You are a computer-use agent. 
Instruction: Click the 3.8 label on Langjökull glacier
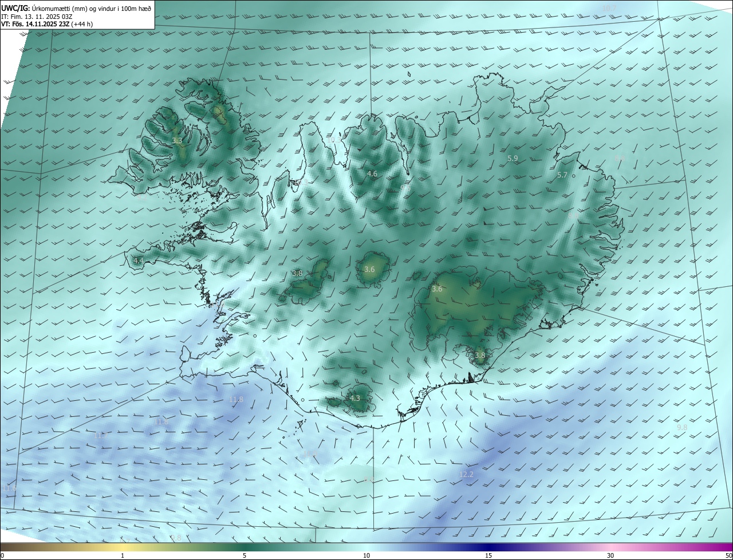pos(297,274)
